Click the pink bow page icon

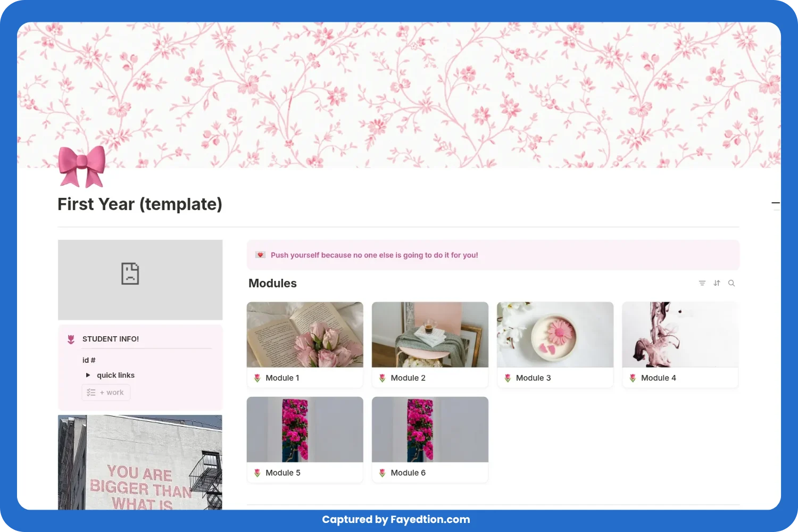coord(82,167)
